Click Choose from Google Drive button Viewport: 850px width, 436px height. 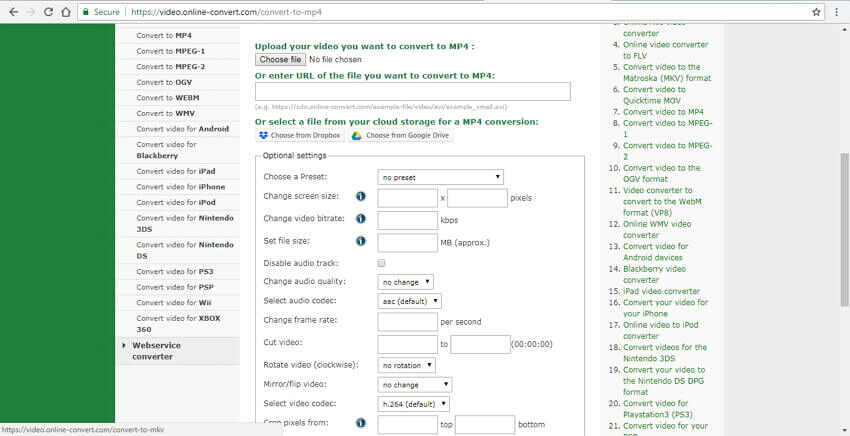pyautogui.click(x=400, y=135)
